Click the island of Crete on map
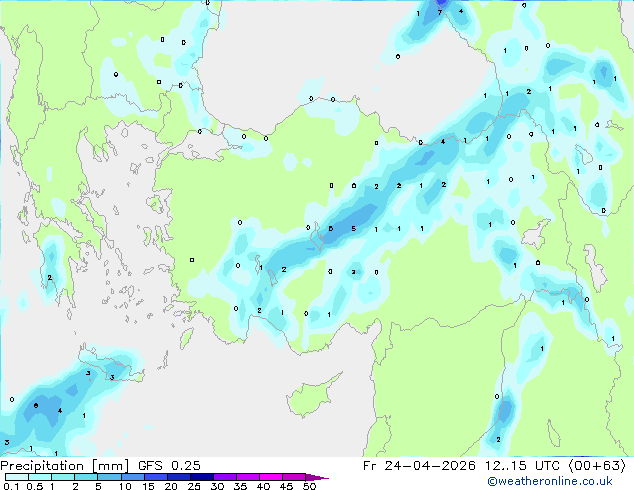Image resolution: width=634 pixels, height=490 pixels. (x=111, y=364)
